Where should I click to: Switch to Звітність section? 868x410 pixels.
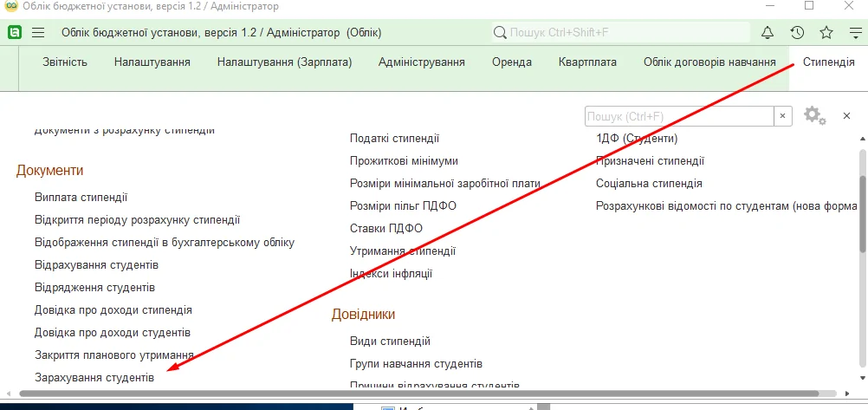(65, 62)
